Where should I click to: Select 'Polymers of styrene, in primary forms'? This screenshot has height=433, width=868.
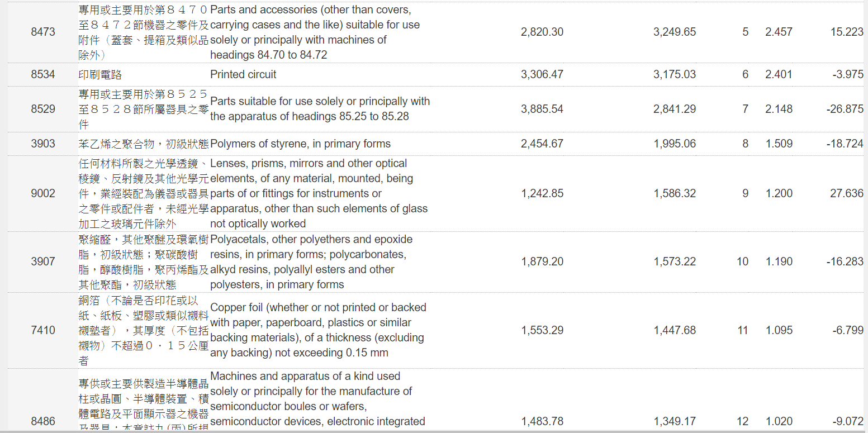300,144
